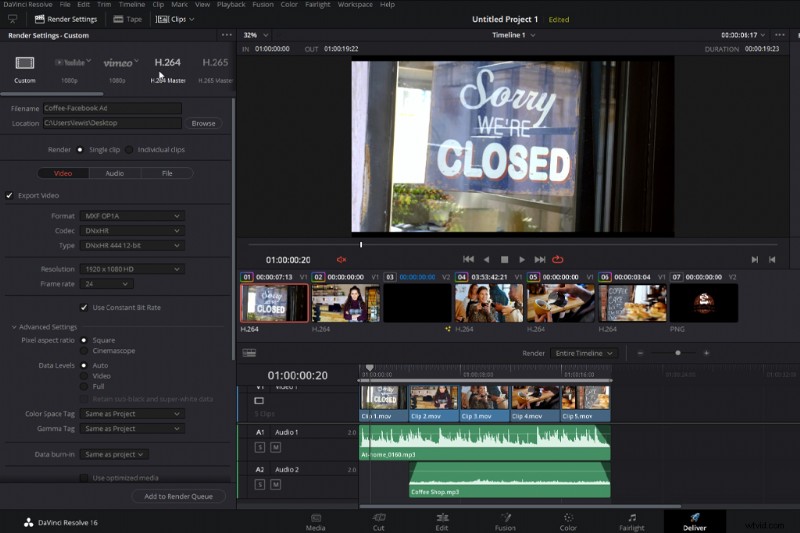
Task: Mute the Audio 1 track
Action: click(276, 447)
